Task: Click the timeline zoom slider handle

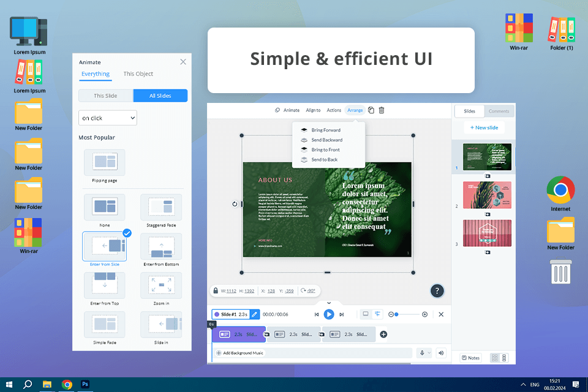Action: click(x=396, y=314)
